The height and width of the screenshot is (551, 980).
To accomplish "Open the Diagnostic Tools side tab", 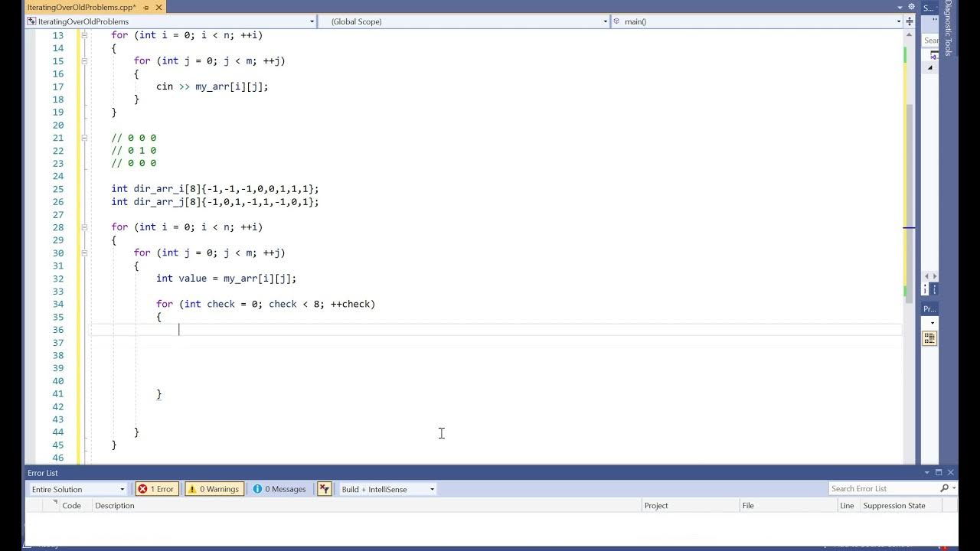I will [948, 28].
